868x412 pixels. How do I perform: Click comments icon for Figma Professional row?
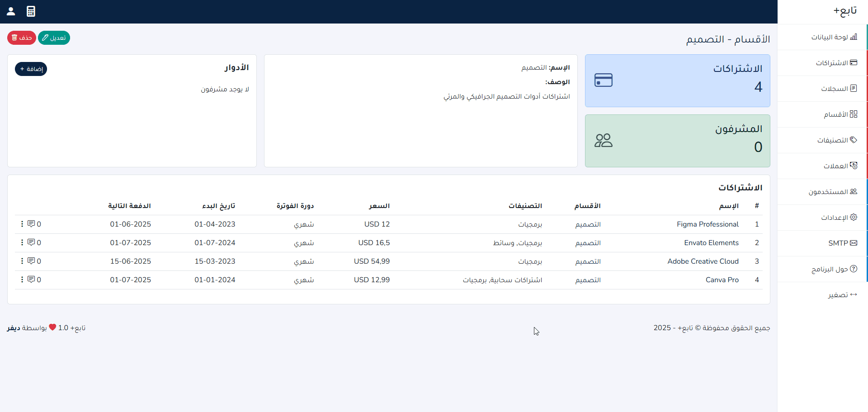31,224
